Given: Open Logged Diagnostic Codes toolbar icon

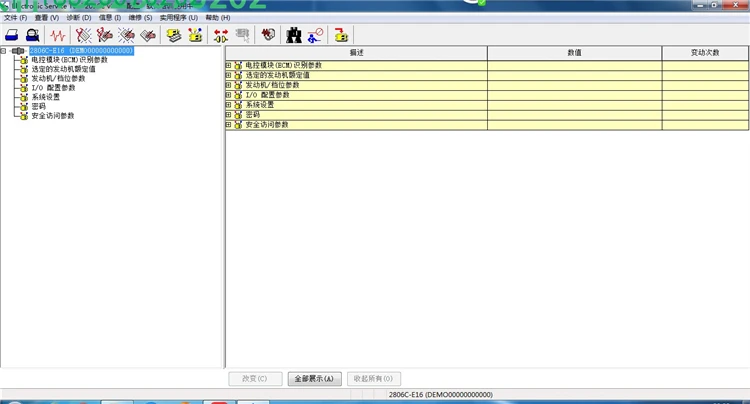Looking at the screenshot, I should [x=104, y=35].
